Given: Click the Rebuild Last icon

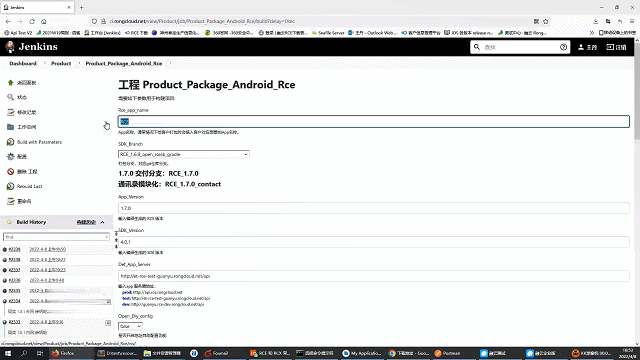Looking at the screenshot, I should point(11,186).
